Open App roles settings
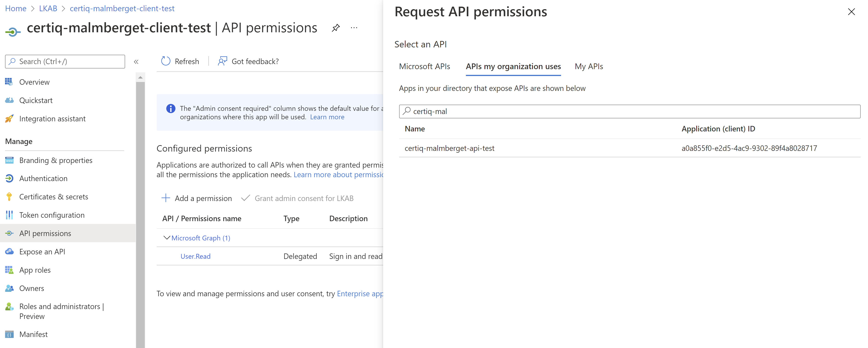 pyautogui.click(x=35, y=270)
